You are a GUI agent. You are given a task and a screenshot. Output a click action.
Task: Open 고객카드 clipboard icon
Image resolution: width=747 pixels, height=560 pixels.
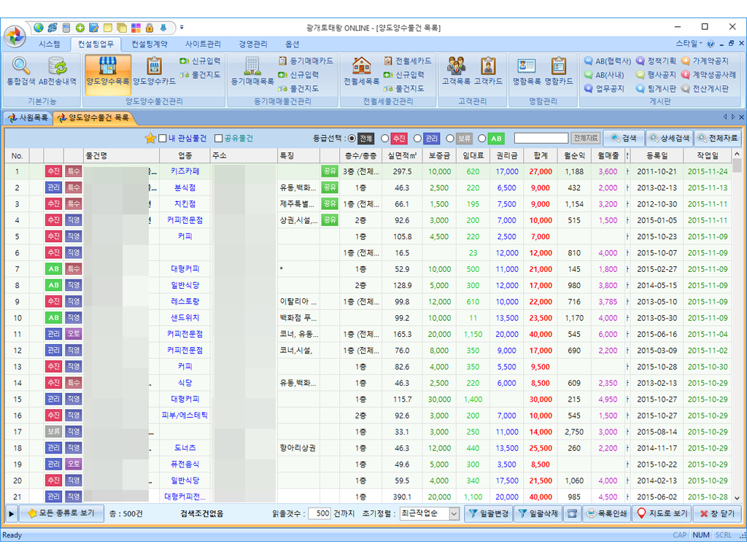[488, 66]
